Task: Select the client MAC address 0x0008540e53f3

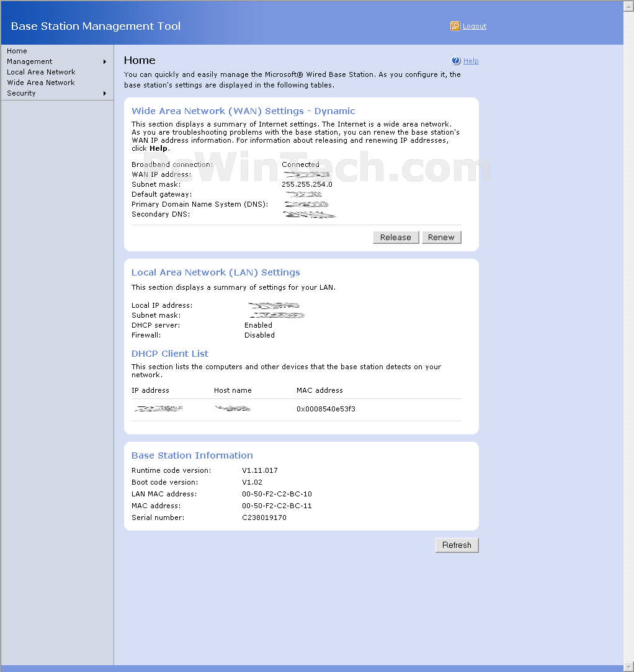Action: [326, 409]
